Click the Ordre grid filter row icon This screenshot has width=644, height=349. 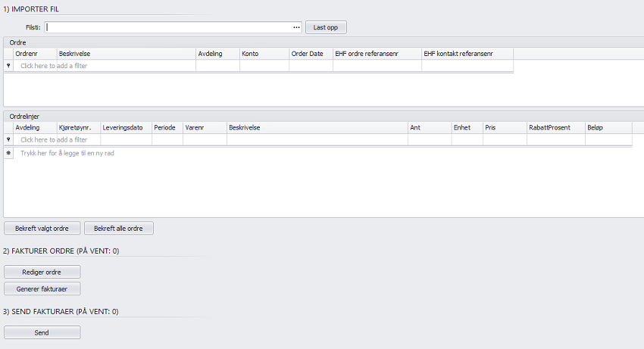click(8, 66)
